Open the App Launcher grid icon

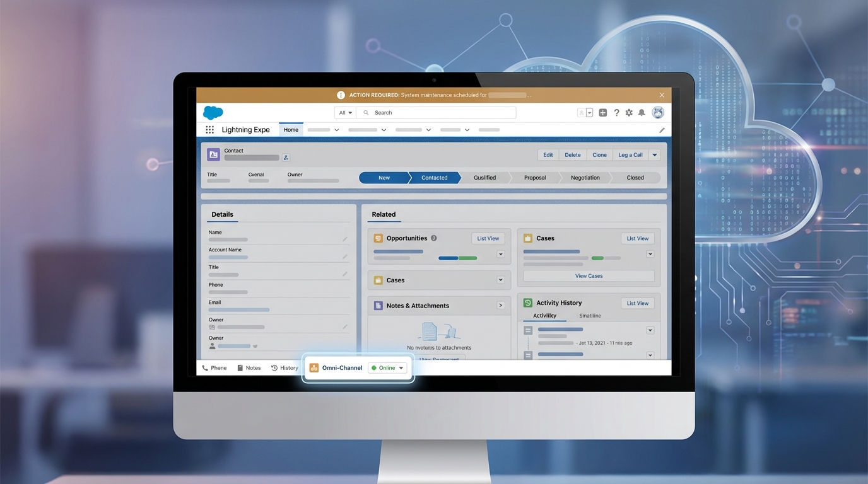[x=209, y=129]
